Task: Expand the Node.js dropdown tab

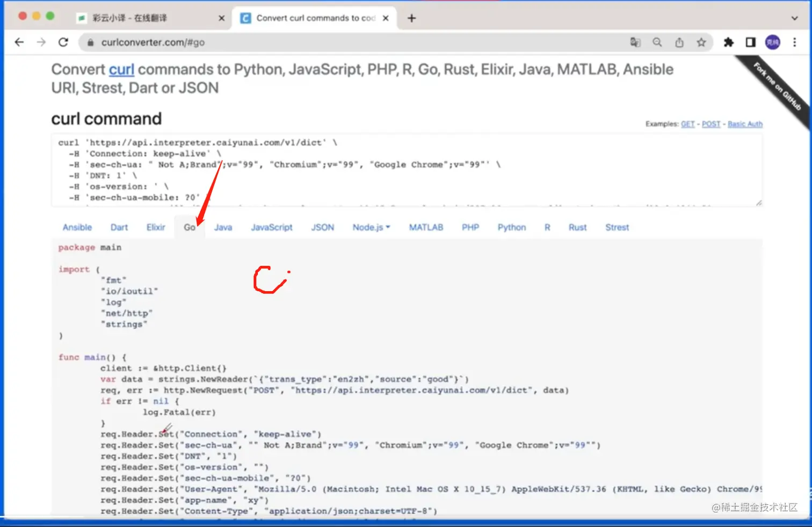Action: pos(371,227)
